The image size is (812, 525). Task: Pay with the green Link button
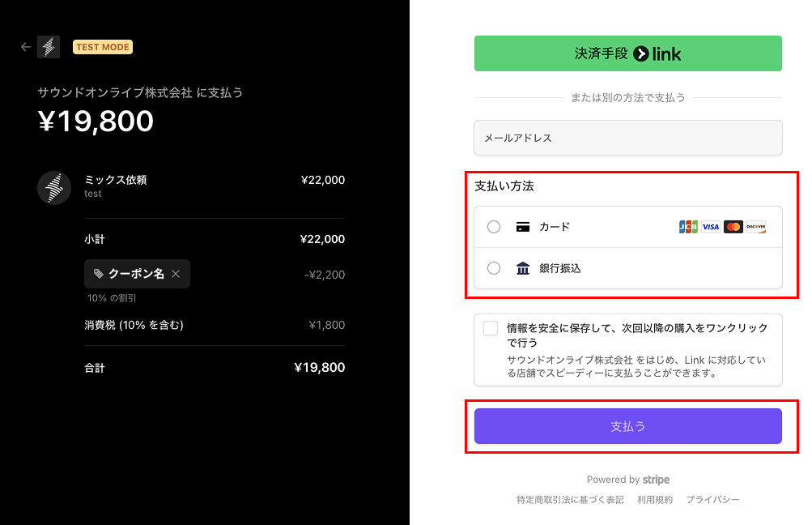point(627,53)
